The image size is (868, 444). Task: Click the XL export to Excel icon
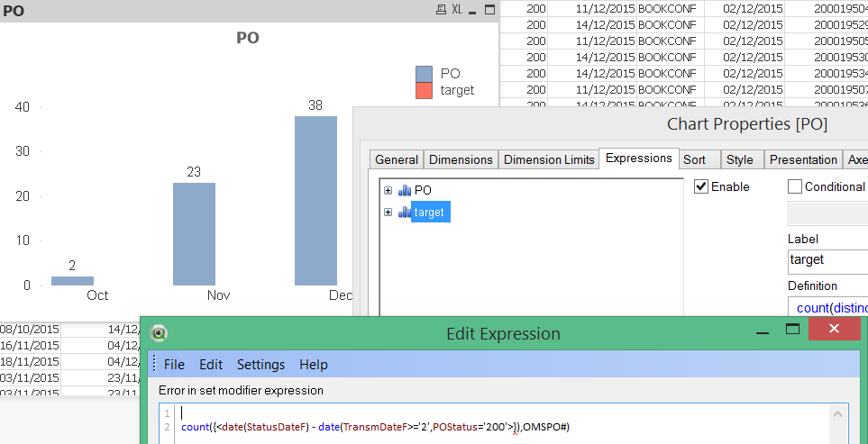pos(457,10)
